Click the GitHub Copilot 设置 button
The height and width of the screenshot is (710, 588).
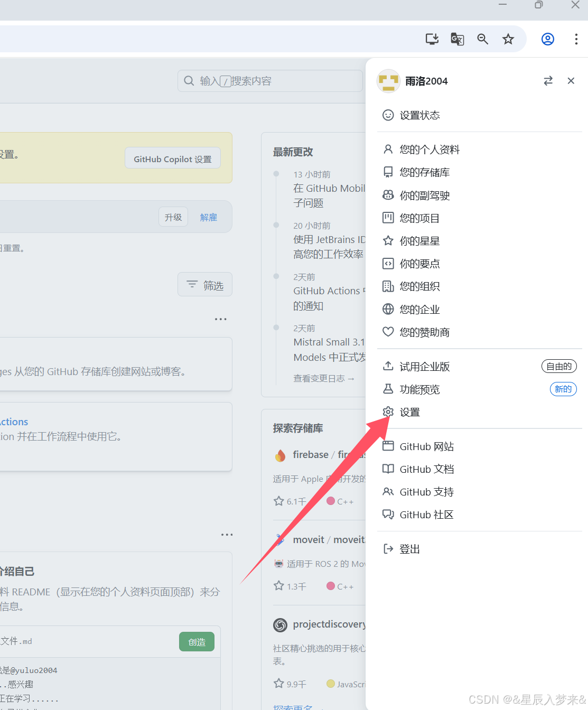click(172, 158)
